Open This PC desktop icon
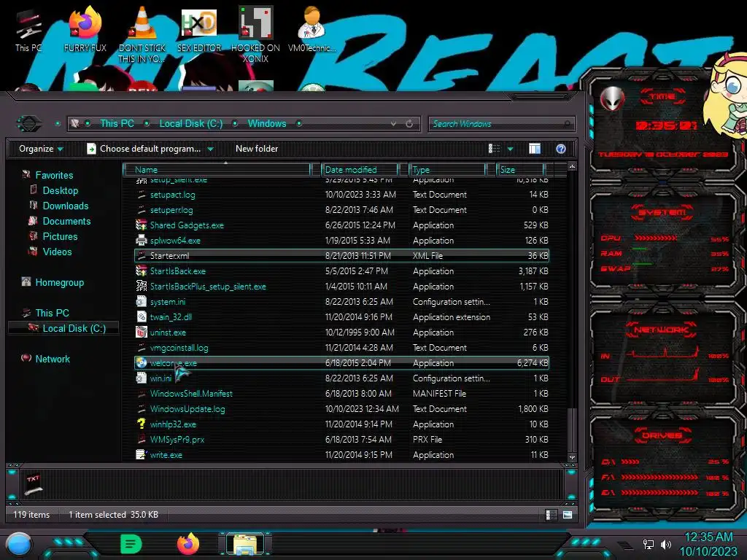 click(x=28, y=28)
